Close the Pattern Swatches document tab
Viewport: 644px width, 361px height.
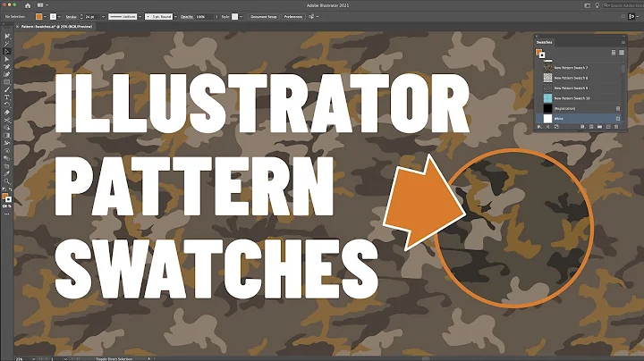(x=17, y=26)
